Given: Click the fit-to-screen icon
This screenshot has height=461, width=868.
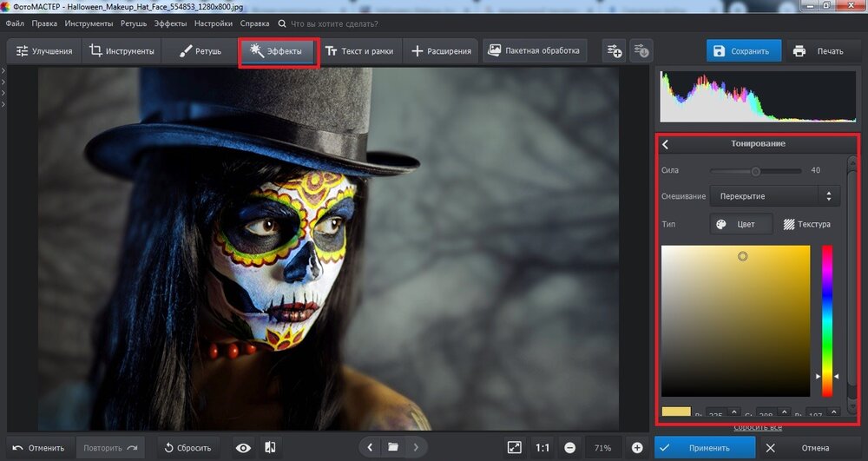Looking at the screenshot, I should pos(514,448).
